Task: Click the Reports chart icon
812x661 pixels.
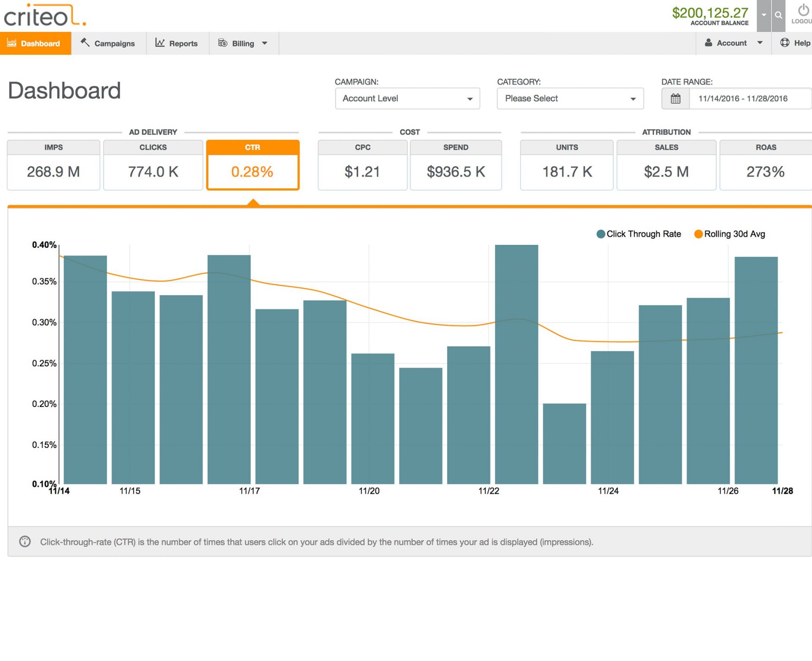Action: tap(160, 43)
